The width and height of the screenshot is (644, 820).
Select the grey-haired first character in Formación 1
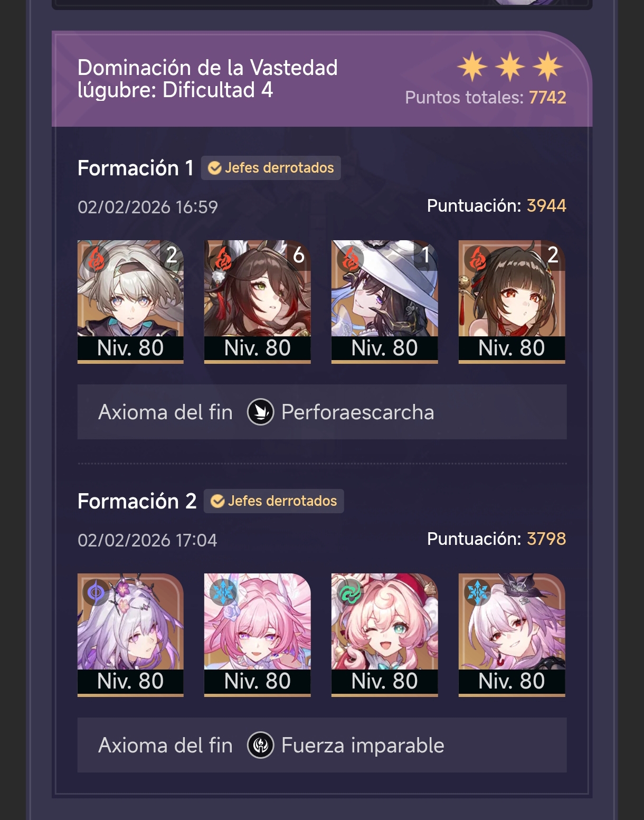click(130, 301)
